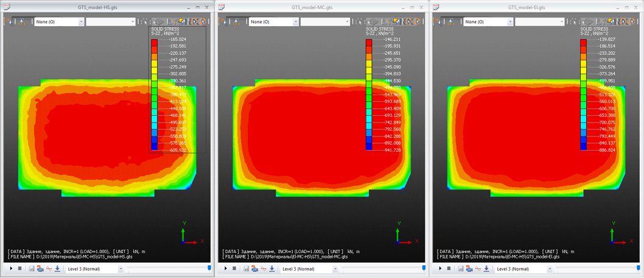The height and width of the screenshot is (278, 644).
Task: Click record animation camera icon in GTS_model-EI window
Action: pyautogui.click(x=469, y=269)
